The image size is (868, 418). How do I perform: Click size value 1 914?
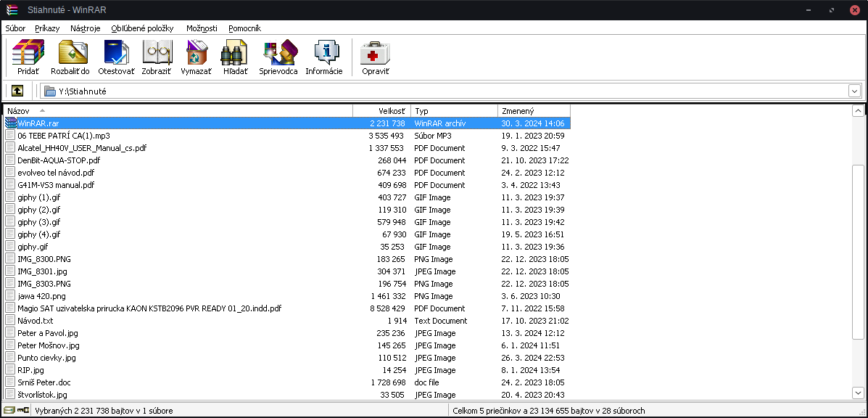(x=397, y=321)
